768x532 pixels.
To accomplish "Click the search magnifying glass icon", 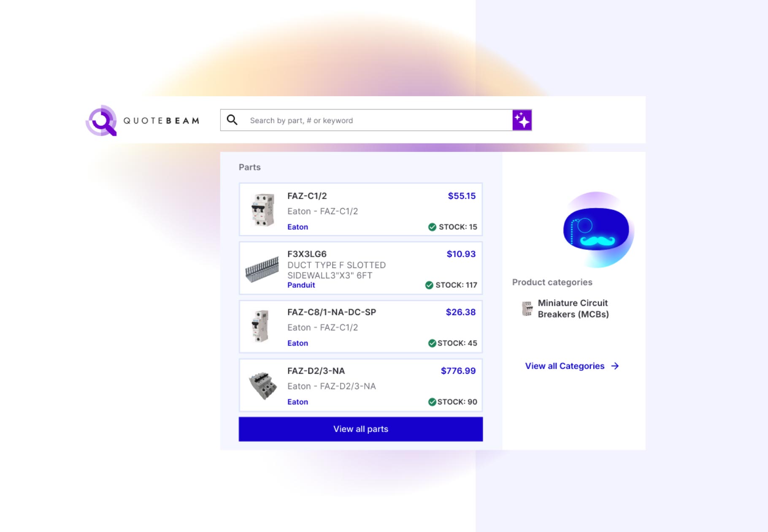I will pos(232,120).
